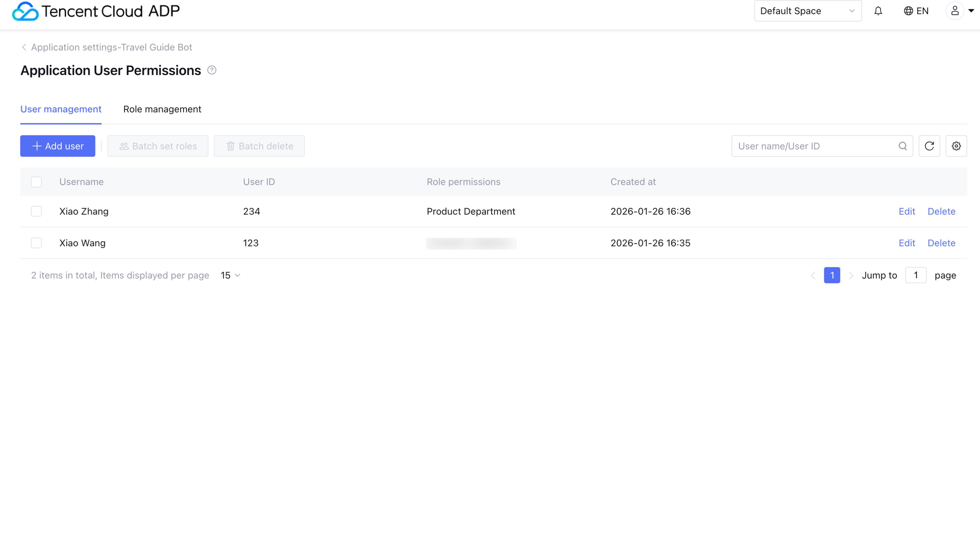The image size is (980, 553).
Task: Click the Tencent Cloud logo
Action: pyautogui.click(x=25, y=11)
